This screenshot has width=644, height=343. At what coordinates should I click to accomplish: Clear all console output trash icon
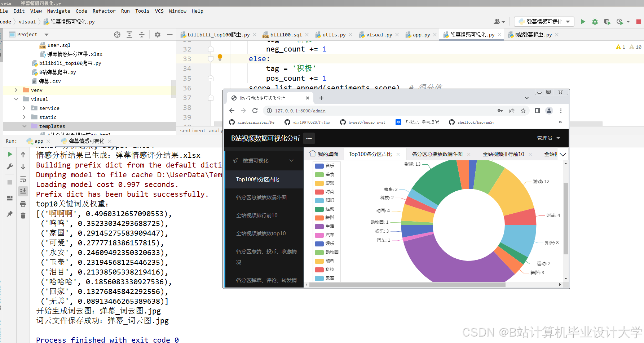(23, 215)
